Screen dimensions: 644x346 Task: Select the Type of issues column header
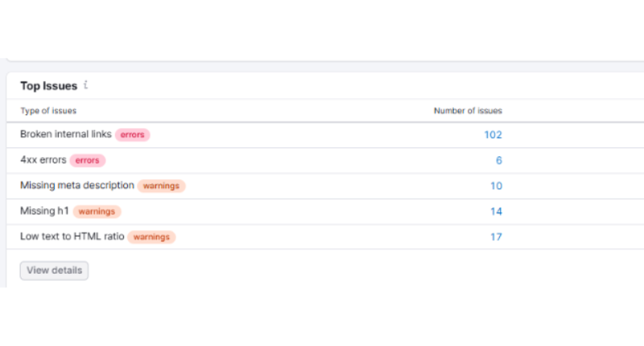tap(48, 111)
